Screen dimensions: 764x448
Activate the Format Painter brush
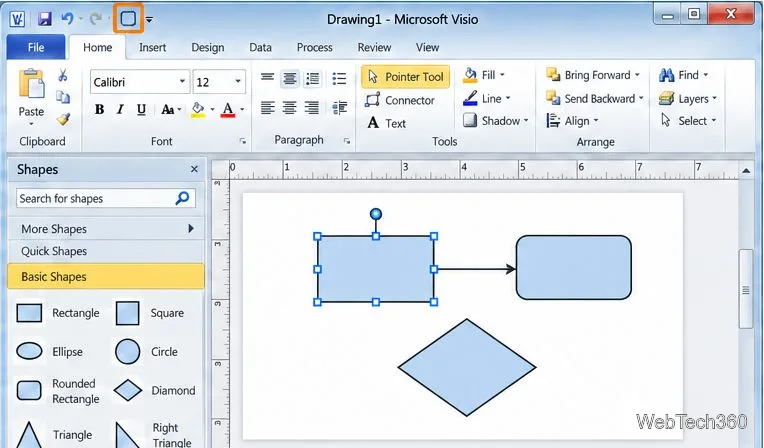pos(63,118)
